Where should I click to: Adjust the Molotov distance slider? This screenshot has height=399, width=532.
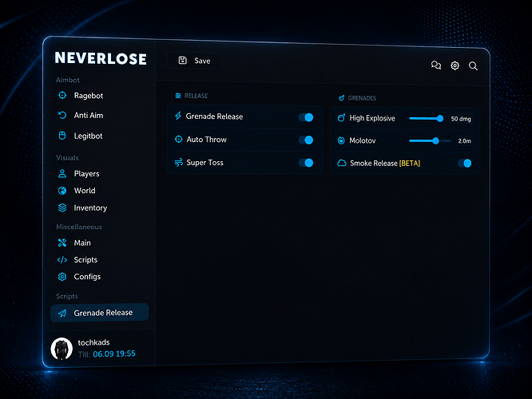click(430, 140)
